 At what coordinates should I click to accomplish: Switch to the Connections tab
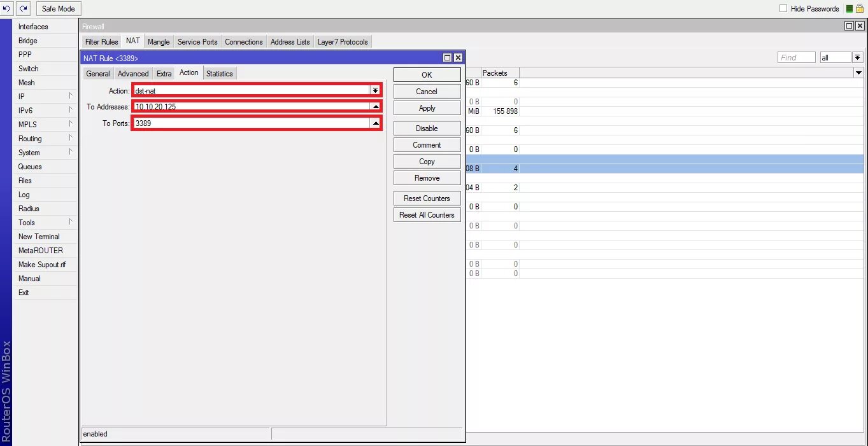244,42
